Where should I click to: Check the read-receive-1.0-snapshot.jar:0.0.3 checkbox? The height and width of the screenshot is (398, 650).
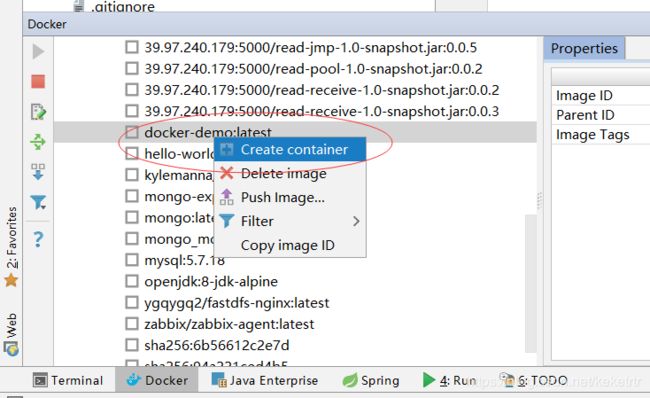tap(132, 111)
